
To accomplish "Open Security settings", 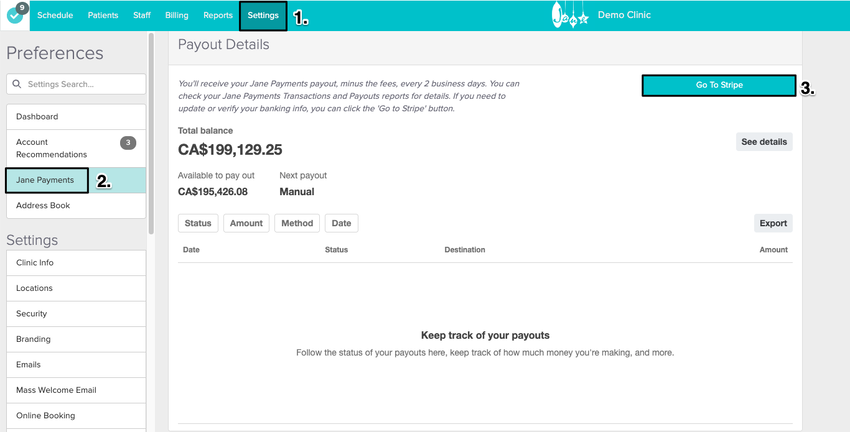I will 76,313.
